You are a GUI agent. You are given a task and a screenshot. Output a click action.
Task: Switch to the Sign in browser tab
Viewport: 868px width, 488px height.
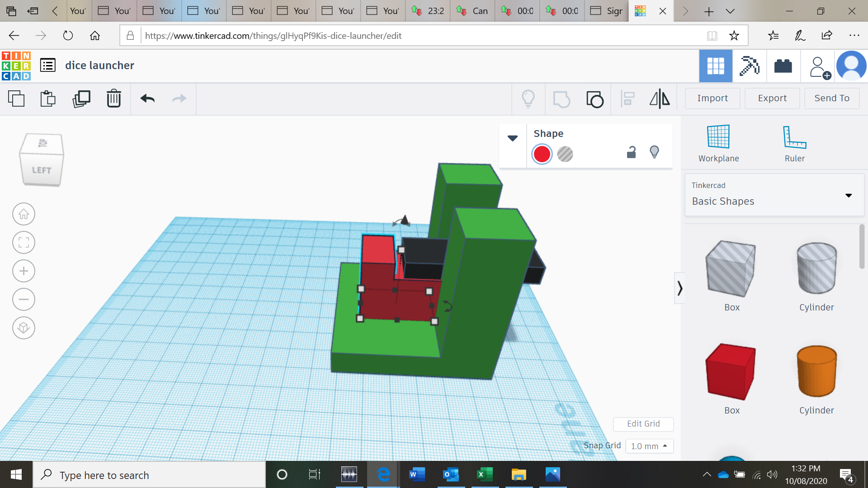click(x=606, y=11)
